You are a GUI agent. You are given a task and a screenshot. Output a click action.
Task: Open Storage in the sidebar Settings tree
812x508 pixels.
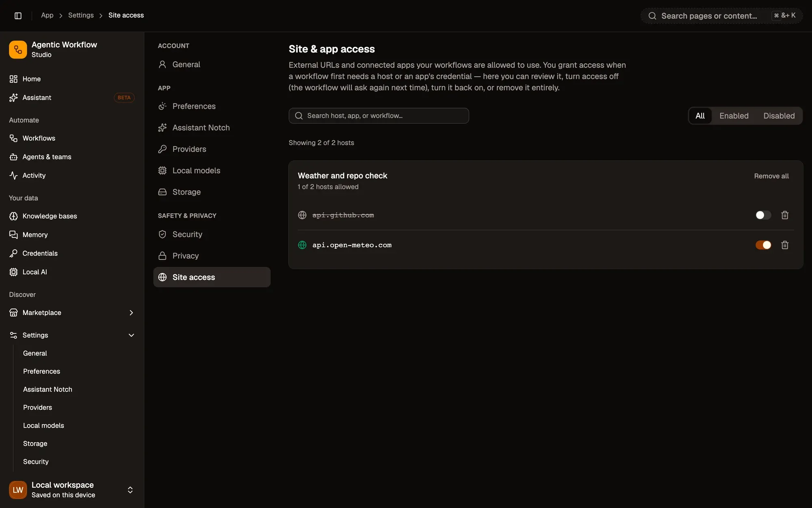coord(35,443)
